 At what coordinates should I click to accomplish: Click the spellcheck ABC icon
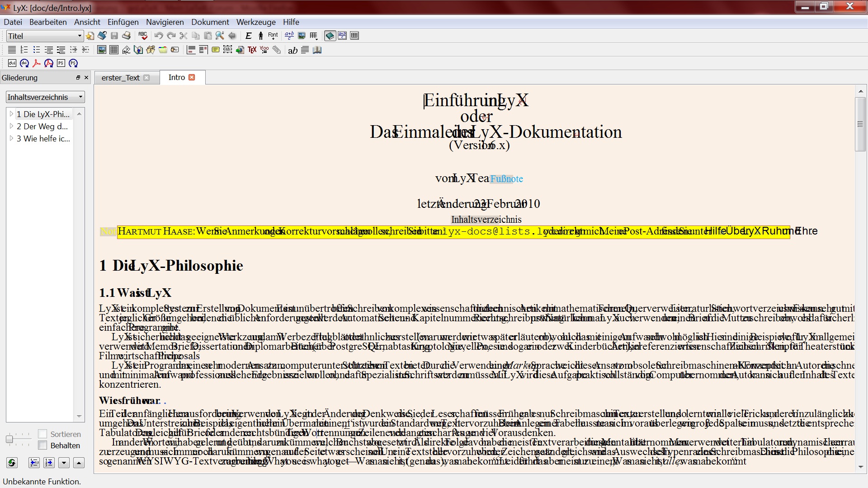click(x=143, y=36)
